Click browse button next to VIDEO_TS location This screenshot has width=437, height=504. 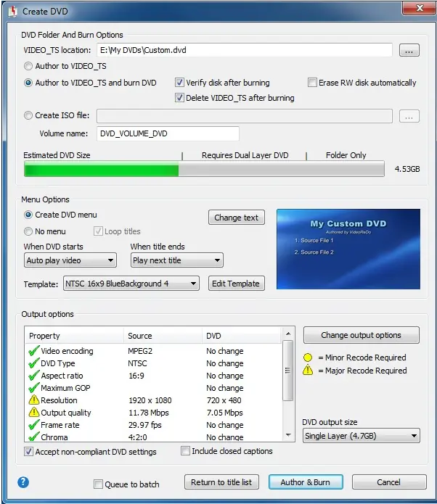[x=409, y=50]
